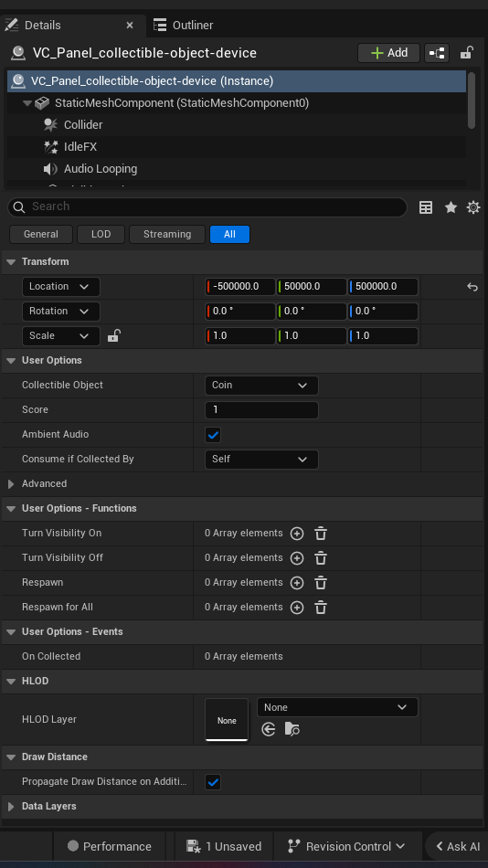This screenshot has width=488, height=868.
Task: Open the Revision Control menu
Action: [347, 846]
